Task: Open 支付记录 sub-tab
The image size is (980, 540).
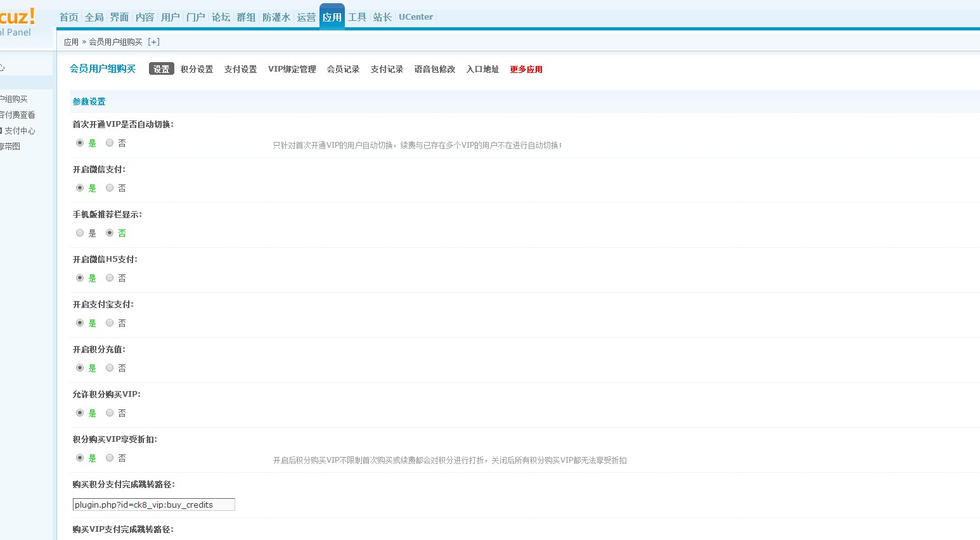Action: coord(387,69)
